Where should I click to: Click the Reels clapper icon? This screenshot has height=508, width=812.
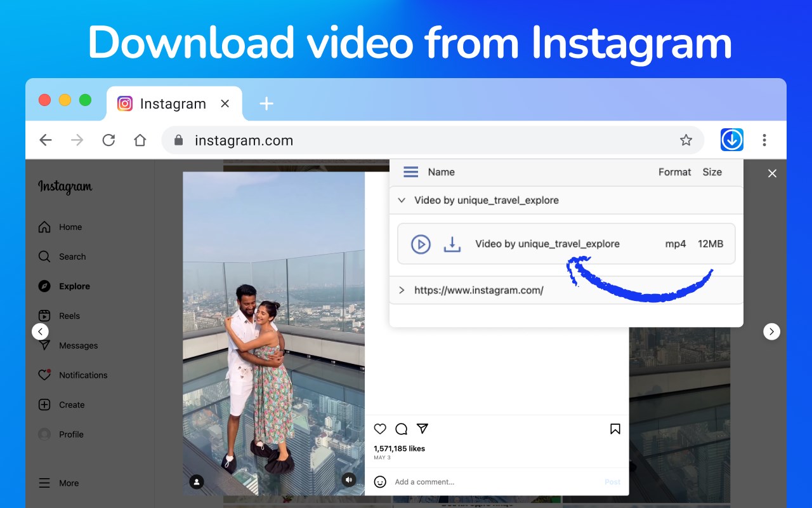44,316
